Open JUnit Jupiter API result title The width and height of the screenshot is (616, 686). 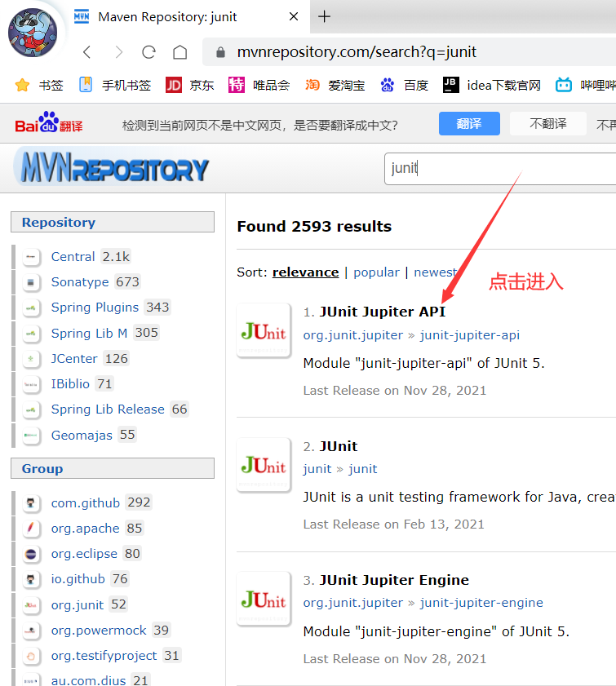click(x=382, y=312)
